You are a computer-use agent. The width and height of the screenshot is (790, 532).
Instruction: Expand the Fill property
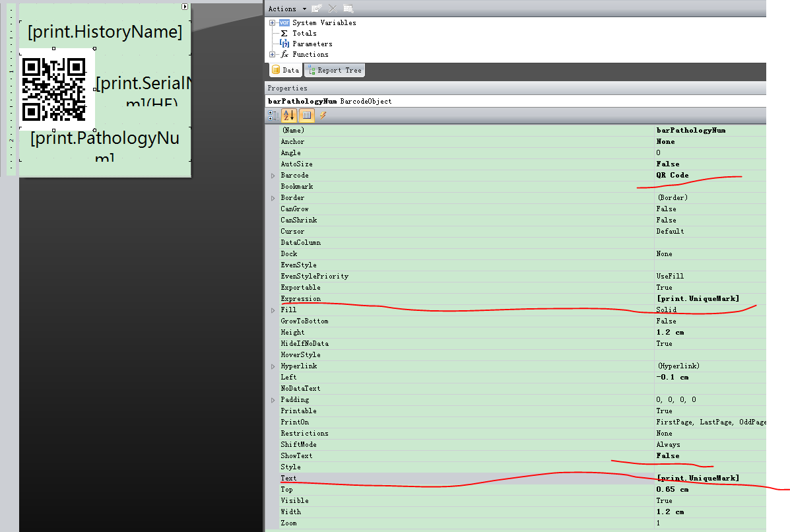(x=273, y=310)
